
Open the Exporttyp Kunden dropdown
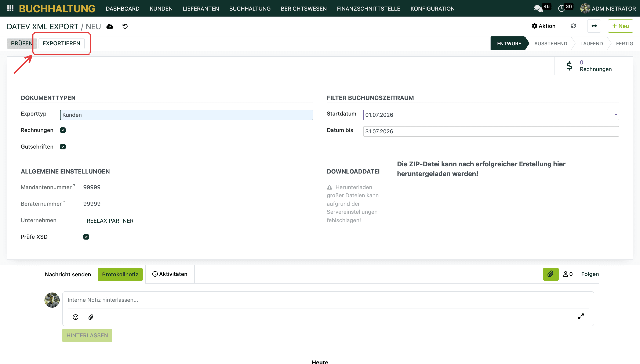point(186,115)
